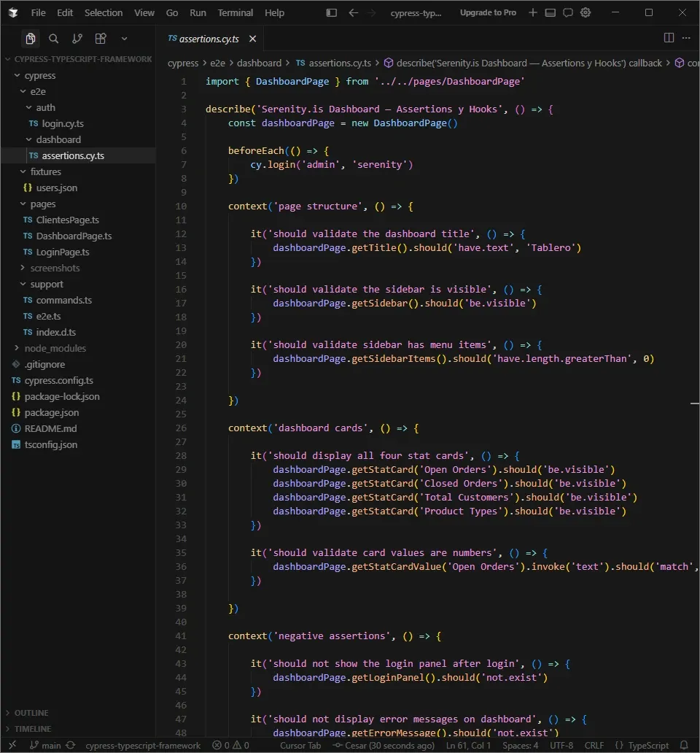Click Cursor Tab status item

point(300,745)
